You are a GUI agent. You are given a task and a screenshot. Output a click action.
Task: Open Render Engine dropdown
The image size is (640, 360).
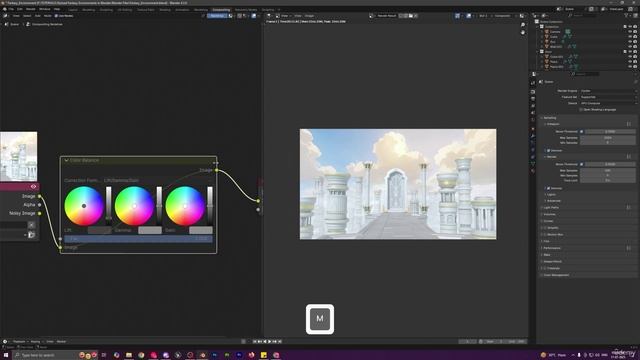(608, 91)
